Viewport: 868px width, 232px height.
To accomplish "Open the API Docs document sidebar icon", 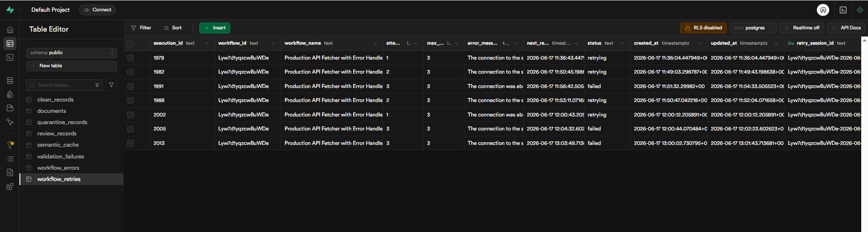I will 10,172.
